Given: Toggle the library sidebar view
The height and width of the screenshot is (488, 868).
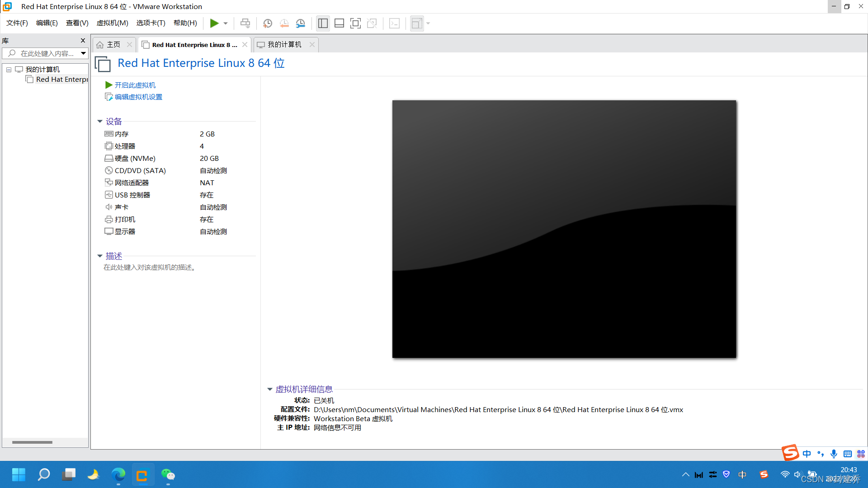Looking at the screenshot, I should click(323, 23).
